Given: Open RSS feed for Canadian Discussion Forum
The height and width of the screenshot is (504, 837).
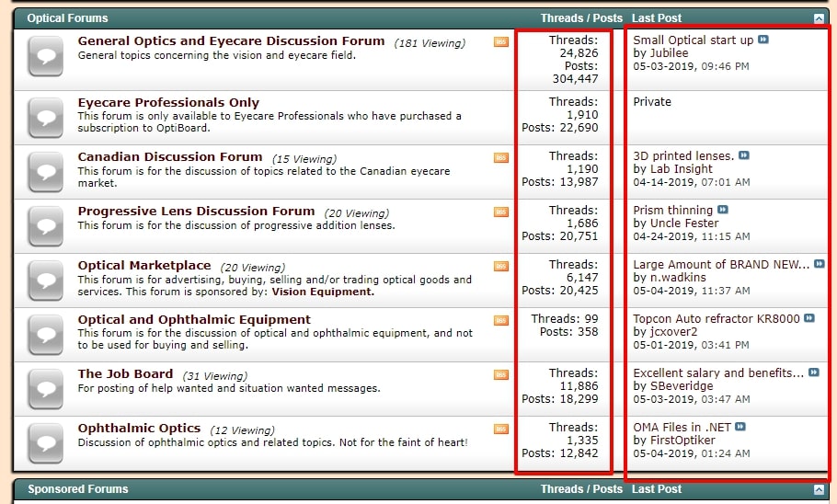Looking at the screenshot, I should pyautogui.click(x=500, y=157).
